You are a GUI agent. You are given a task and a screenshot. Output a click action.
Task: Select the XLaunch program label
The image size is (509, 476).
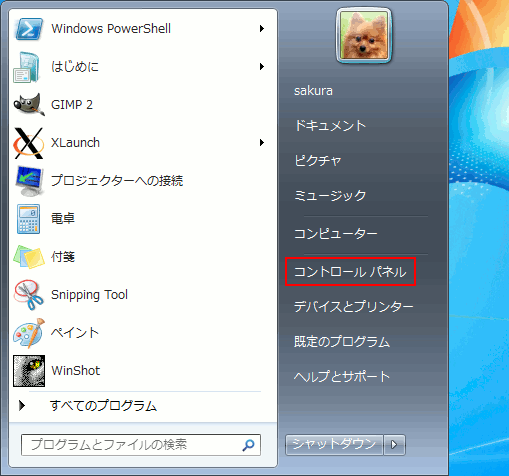click(x=75, y=143)
